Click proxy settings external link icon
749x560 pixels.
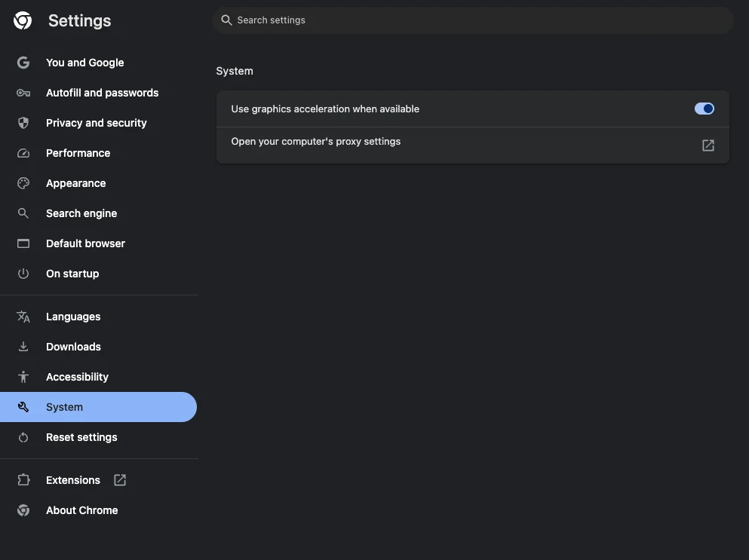[x=708, y=145]
